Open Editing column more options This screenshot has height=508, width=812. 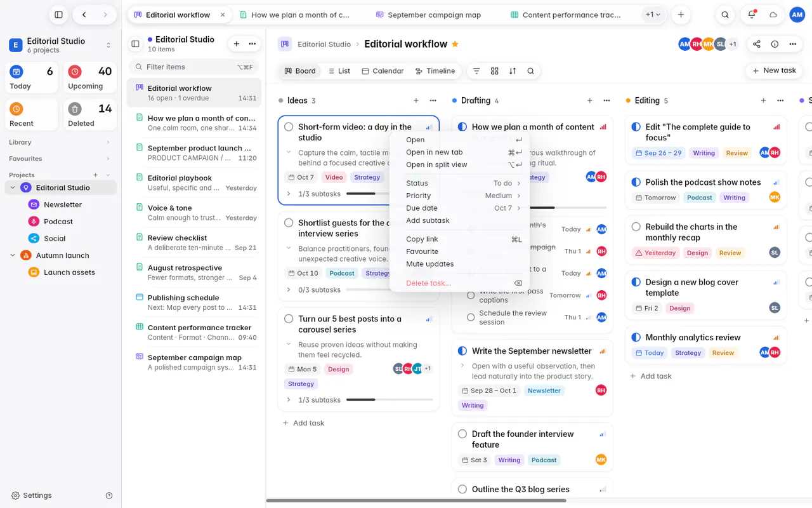coord(780,100)
